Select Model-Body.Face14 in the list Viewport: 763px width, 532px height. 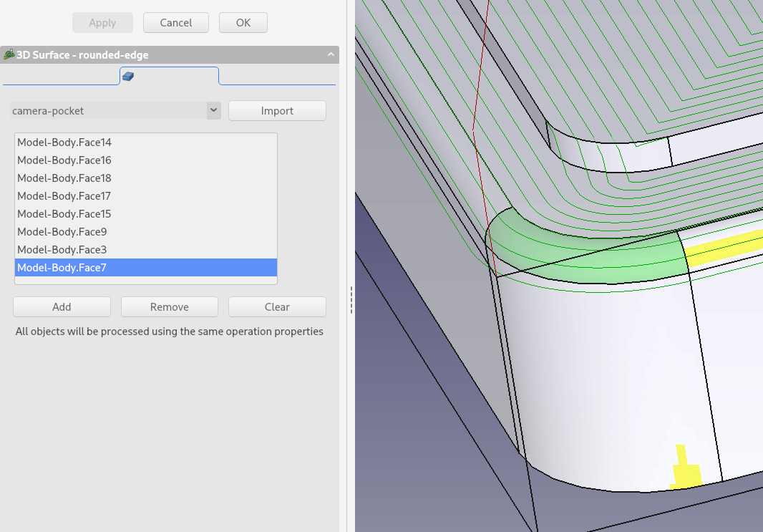coord(64,142)
